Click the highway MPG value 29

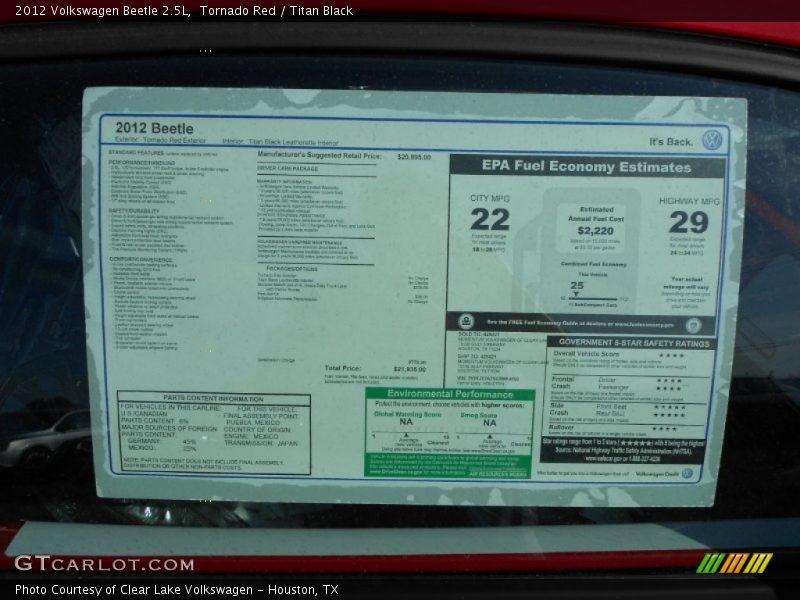(689, 222)
